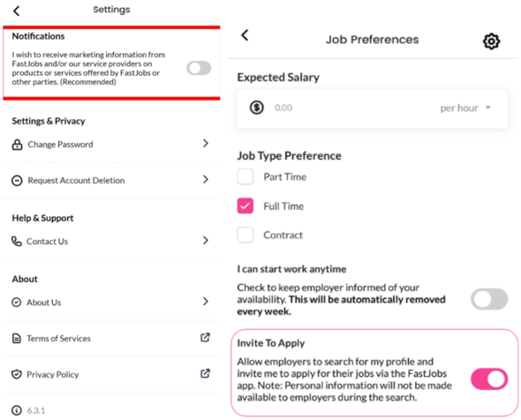Viewport: 521px width, 420px height.
Task: Disable the Invite To Apply switch
Action: 489,379
